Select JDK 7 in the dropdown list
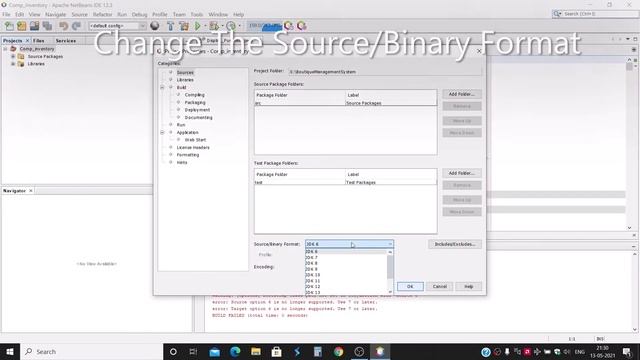Viewport: 640px width, 360px height. click(346, 258)
